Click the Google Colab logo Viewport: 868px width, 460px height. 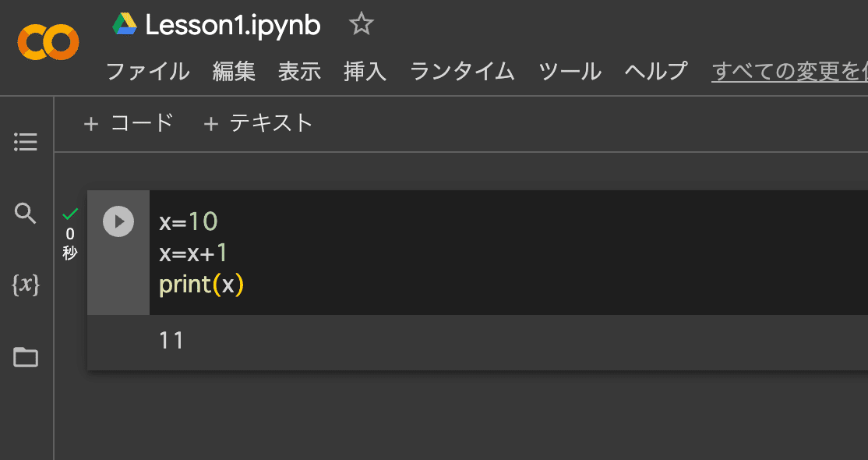point(47,41)
